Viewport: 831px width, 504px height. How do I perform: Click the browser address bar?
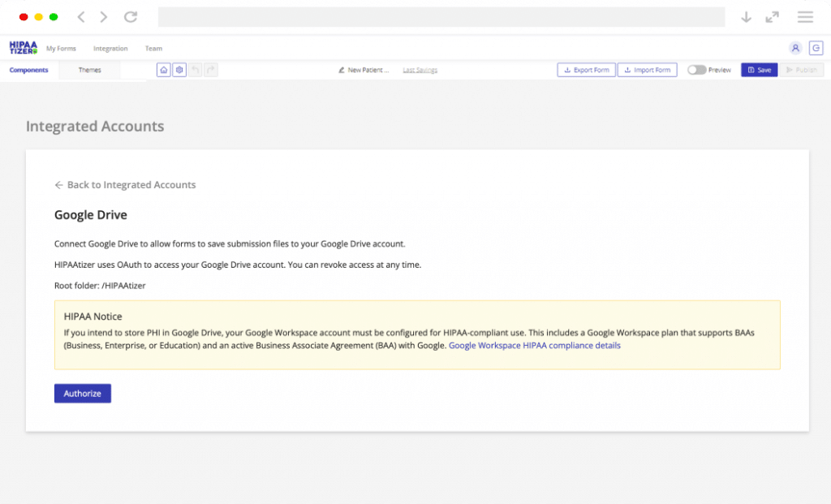click(x=441, y=17)
